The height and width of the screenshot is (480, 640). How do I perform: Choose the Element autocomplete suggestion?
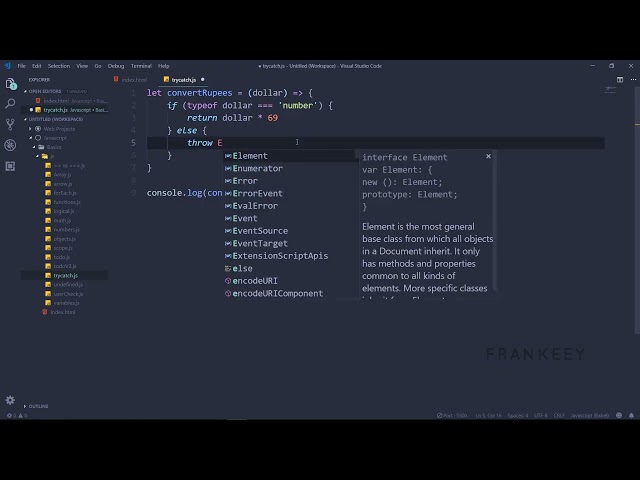[x=291, y=156]
